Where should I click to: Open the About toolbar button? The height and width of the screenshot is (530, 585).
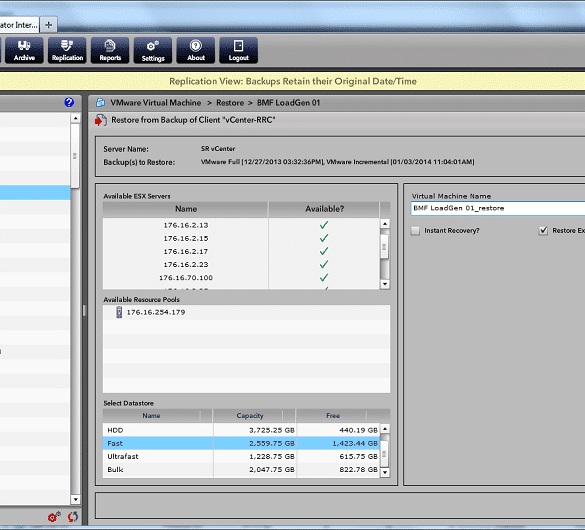pyautogui.click(x=196, y=50)
